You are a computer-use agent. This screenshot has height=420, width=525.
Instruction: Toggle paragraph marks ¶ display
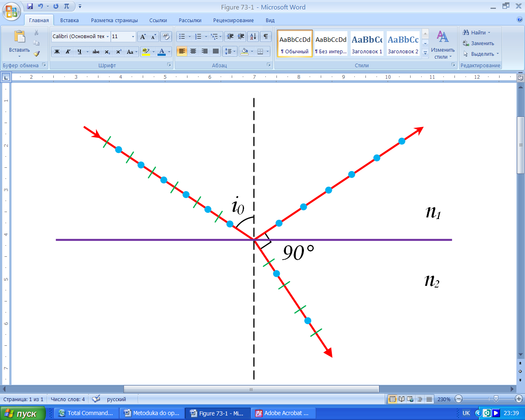pyautogui.click(x=266, y=37)
